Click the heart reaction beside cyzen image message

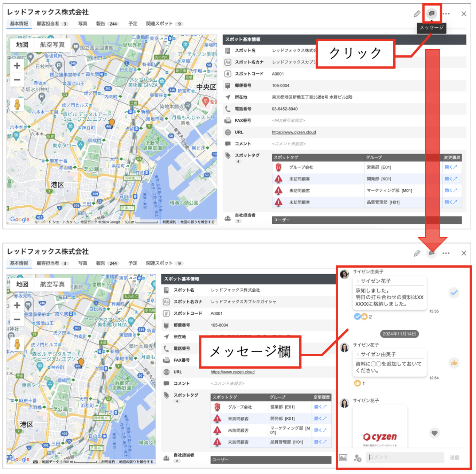click(434, 433)
